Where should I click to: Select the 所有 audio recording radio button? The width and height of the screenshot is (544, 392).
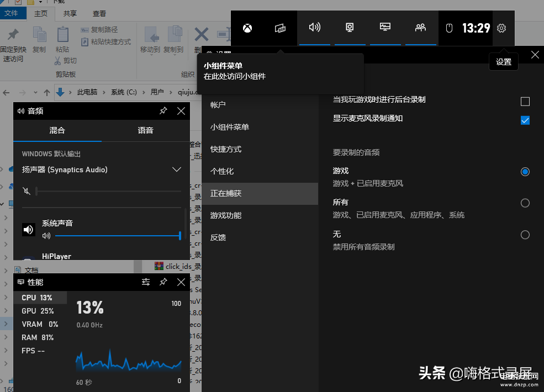pos(525,203)
